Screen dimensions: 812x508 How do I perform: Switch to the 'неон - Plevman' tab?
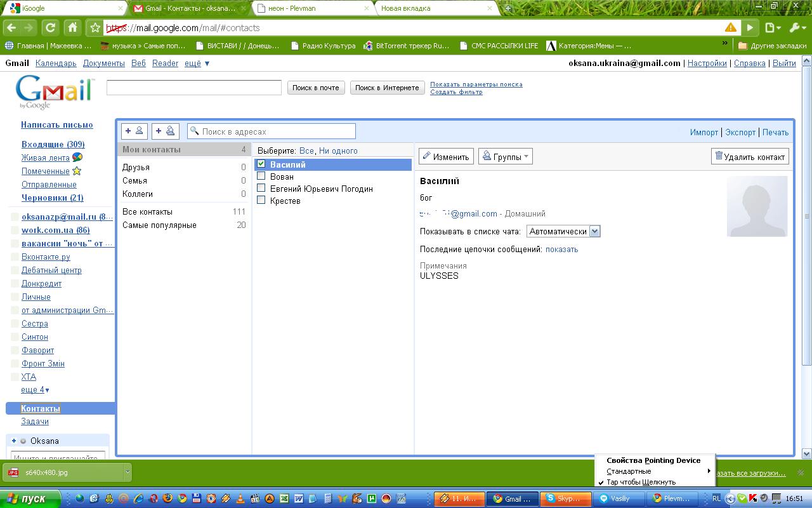click(312, 8)
